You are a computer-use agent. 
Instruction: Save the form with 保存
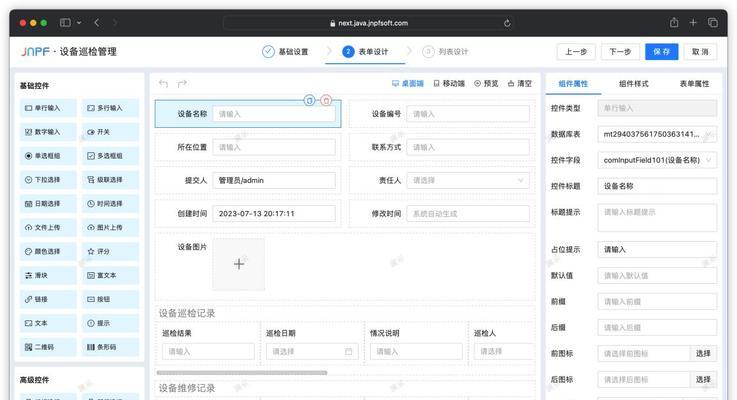coord(661,52)
